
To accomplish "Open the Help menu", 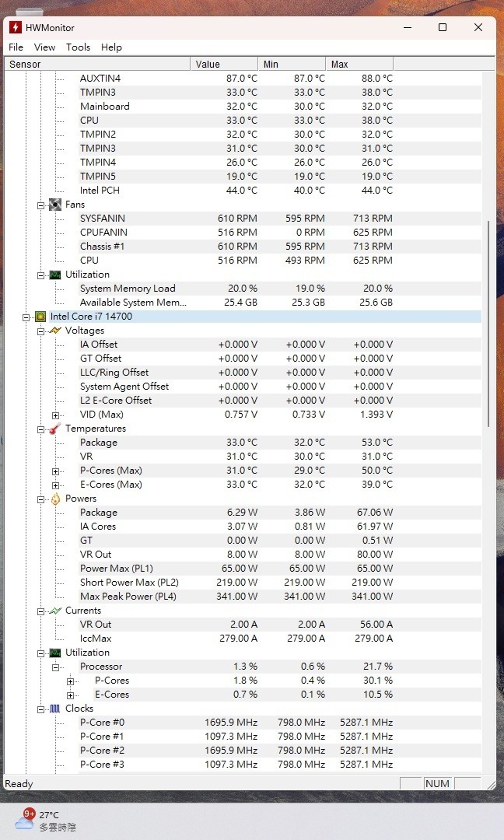I will tap(111, 47).
